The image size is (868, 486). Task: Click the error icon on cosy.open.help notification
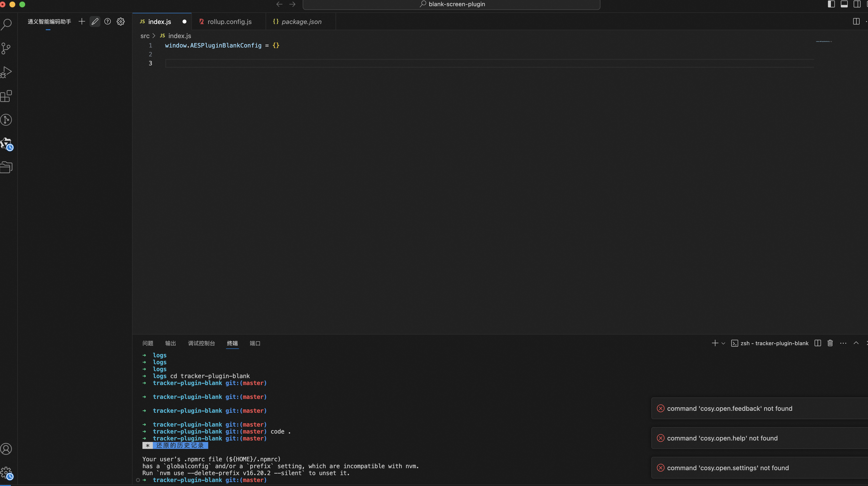(661, 438)
